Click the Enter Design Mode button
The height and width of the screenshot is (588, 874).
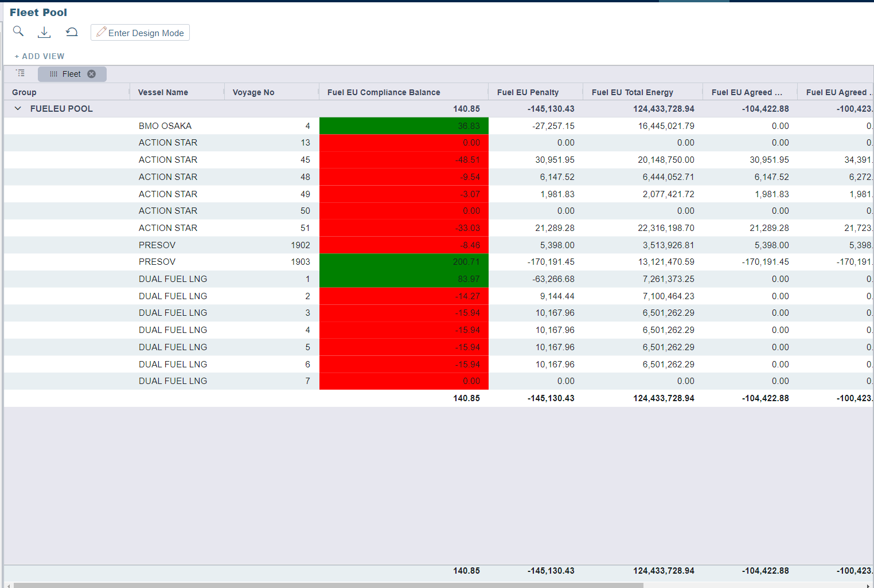click(140, 33)
